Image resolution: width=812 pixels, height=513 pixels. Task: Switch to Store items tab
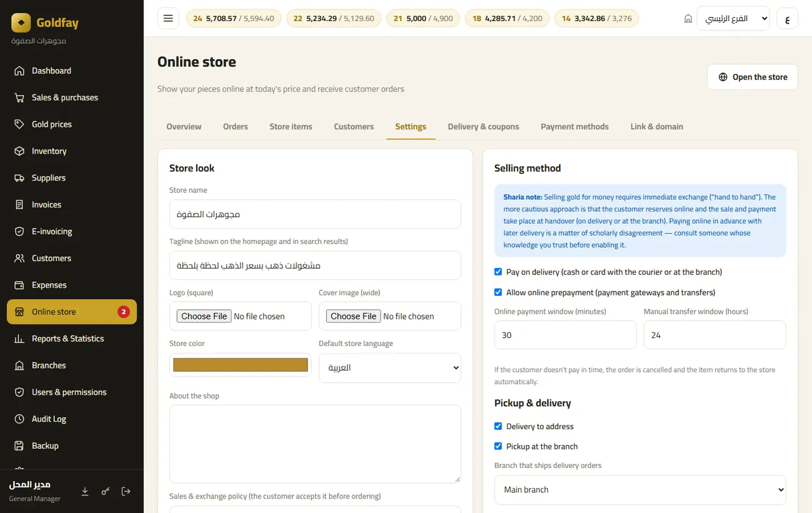click(291, 126)
